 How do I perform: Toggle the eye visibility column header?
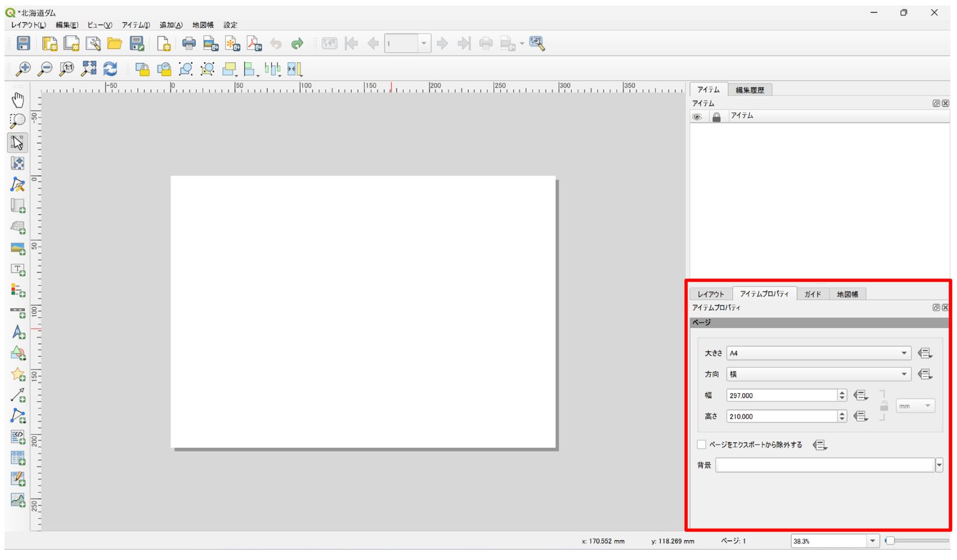point(697,117)
